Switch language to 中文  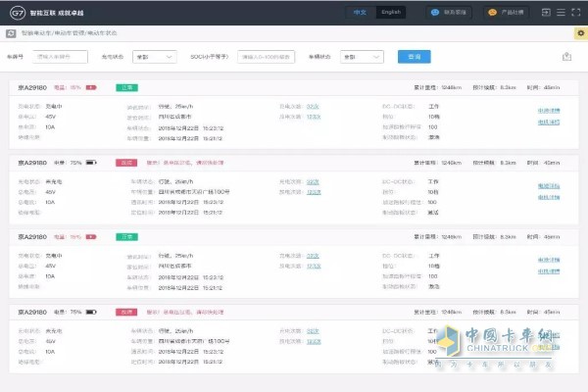click(x=362, y=13)
